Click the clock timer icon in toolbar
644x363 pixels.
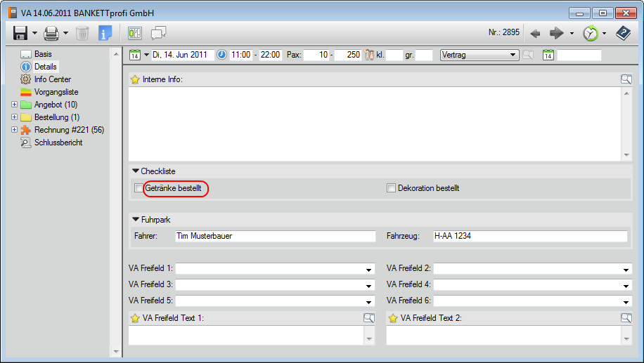pyautogui.click(x=590, y=33)
